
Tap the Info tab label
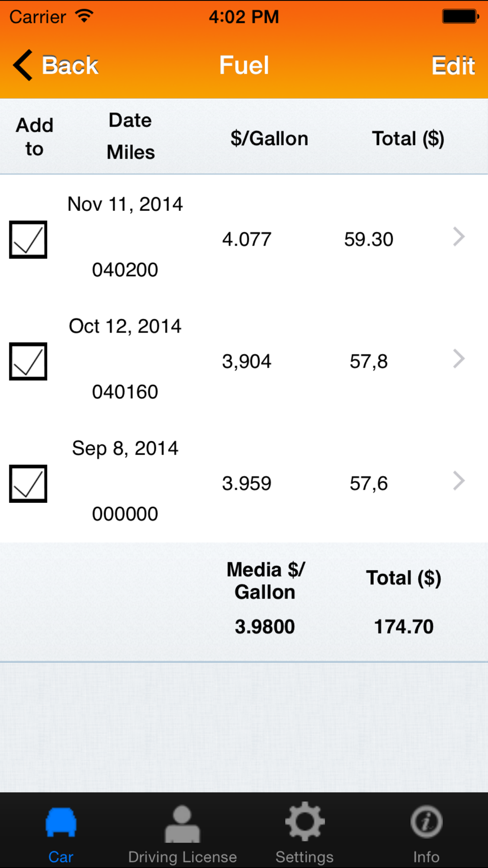click(x=426, y=857)
